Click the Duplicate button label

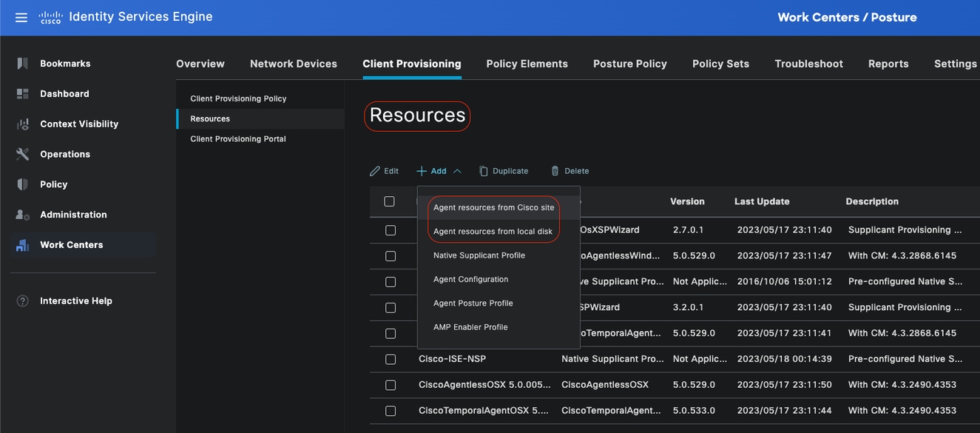pyautogui.click(x=510, y=171)
